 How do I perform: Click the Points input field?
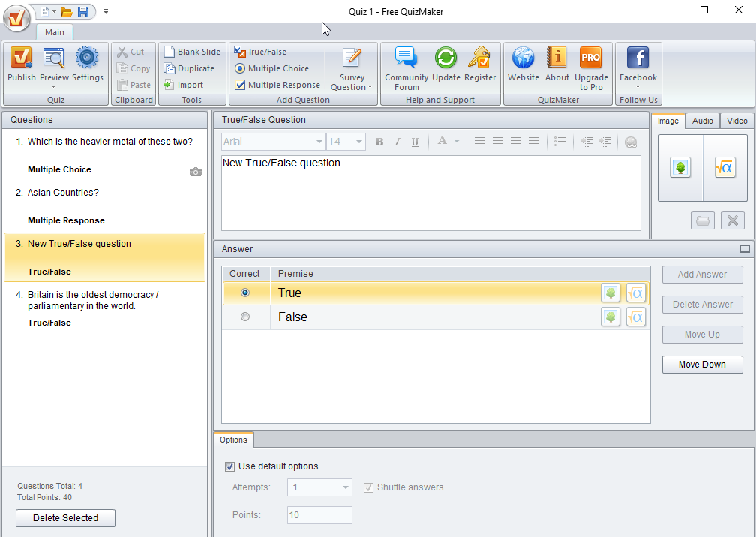point(319,515)
